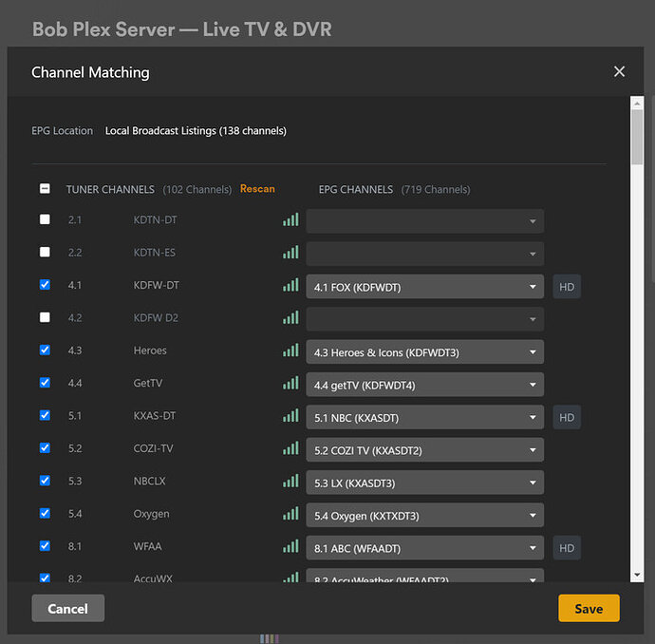Click the HD badge for 8.1 ABC
Viewport: 655px width, 644px height.
pos(567,548)
